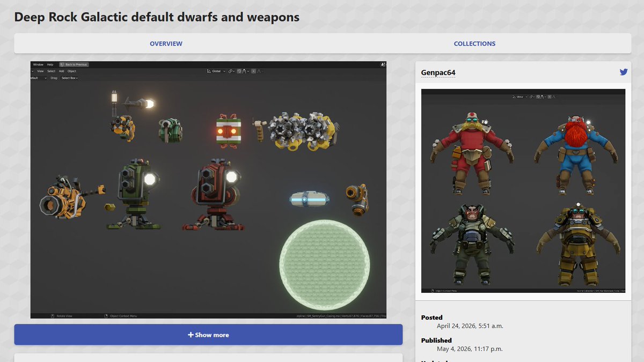This screenshot has width=644, height=362.
Task: Open the Genpac64 author link
Action: [438, 72]
